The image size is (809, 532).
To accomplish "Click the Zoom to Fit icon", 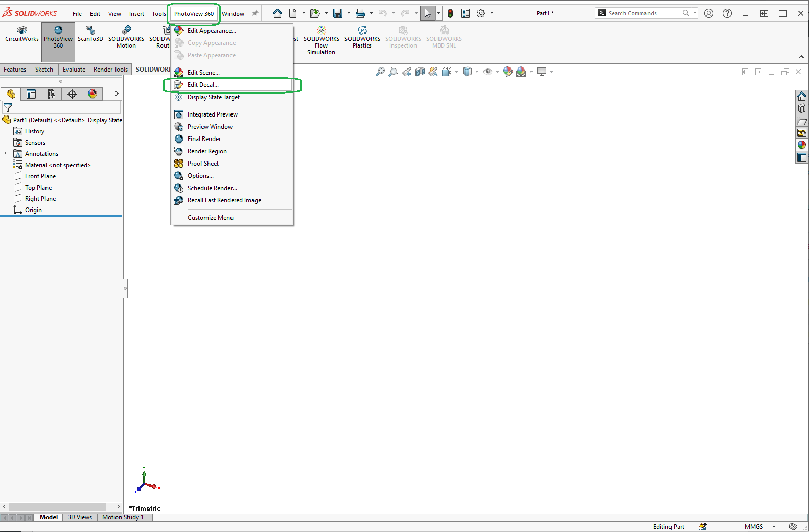I will coord(380,72).
